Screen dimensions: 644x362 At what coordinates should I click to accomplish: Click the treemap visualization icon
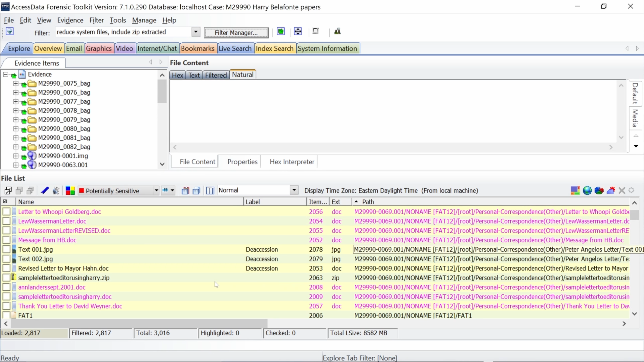tap(575, 191)
